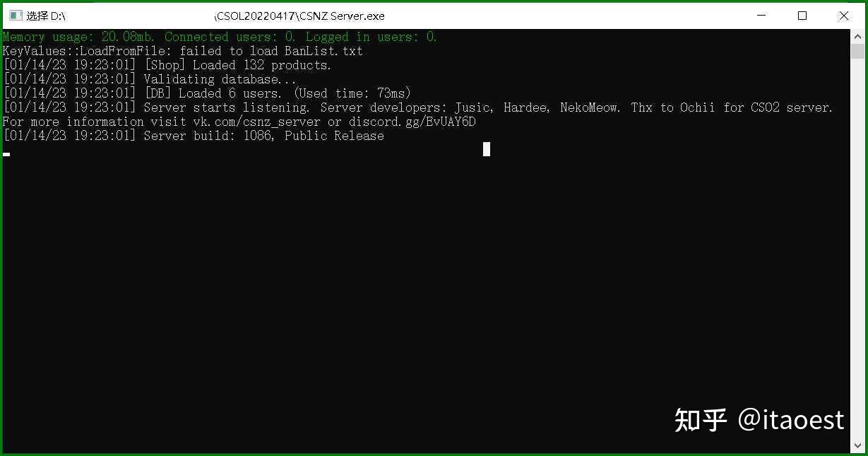868x456 pixels.
Task: Click the vertical scrollbar thumb
Action: pos(857,51)
